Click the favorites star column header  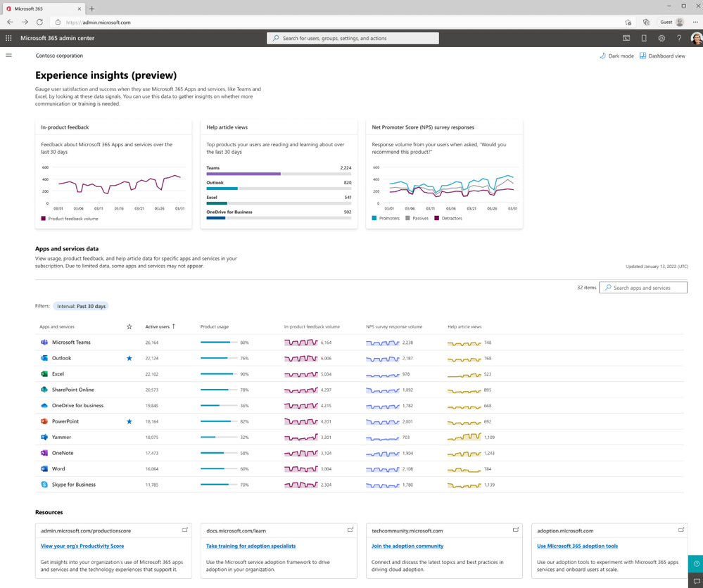(129, 327)
